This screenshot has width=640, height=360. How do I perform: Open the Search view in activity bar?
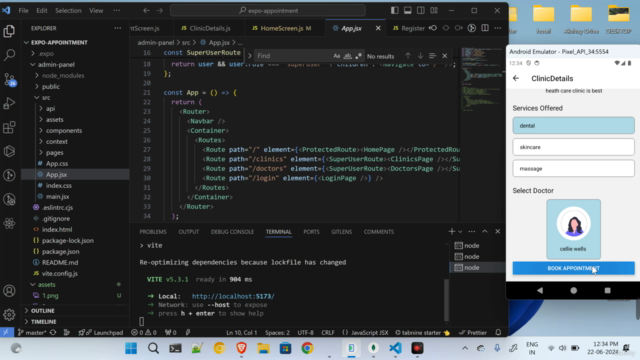(9, 55)
